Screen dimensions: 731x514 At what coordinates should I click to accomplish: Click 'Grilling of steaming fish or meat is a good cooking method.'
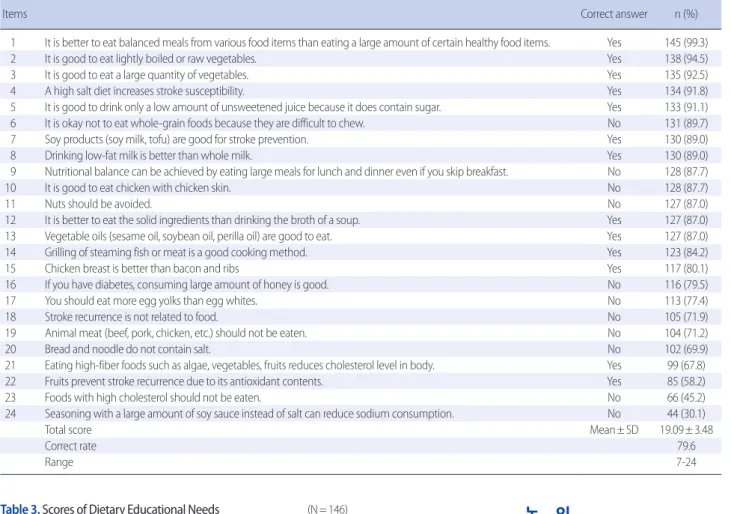click(x=176, y=253)
